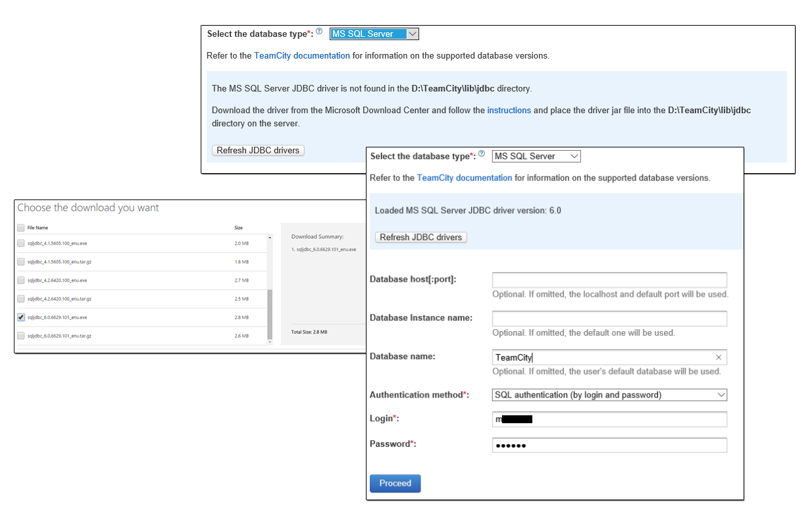Click the download list scroll-up arrow
The width and height of the screenshot is (812, 516).
click(x=270, y=238)
